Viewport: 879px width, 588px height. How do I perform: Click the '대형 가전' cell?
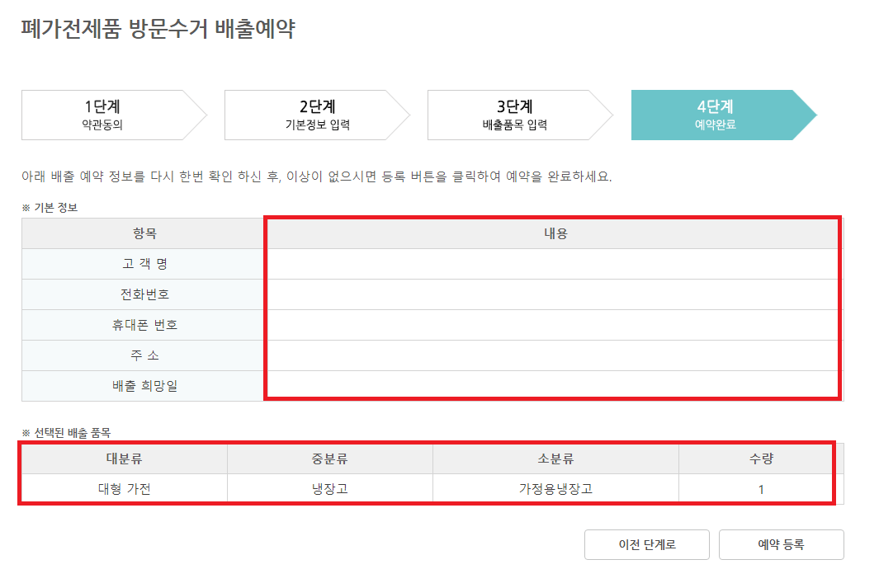click(125, 489)
